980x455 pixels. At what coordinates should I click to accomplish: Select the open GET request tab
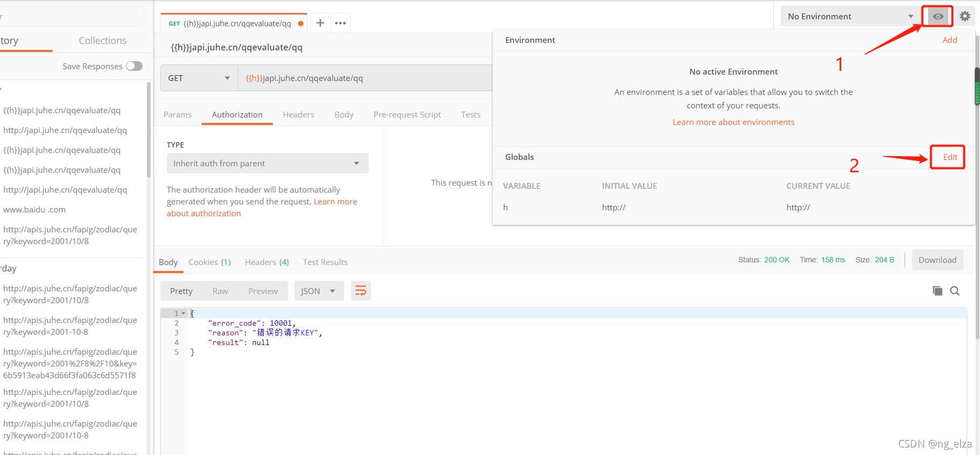234,24
